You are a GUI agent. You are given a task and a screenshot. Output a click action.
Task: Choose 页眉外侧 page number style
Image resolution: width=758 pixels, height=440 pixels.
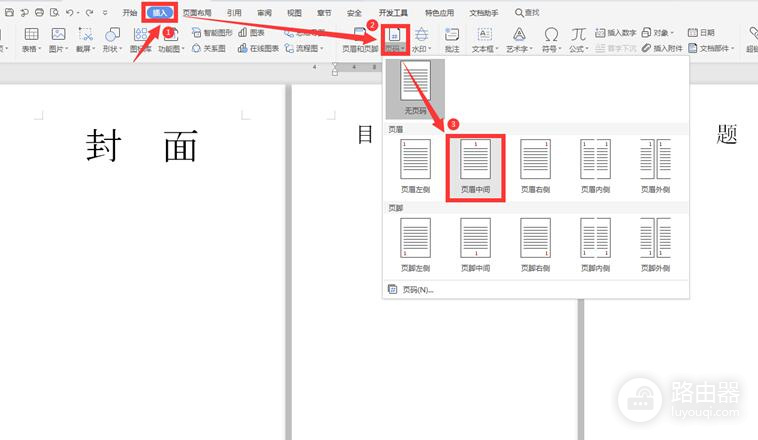point(655,167)
